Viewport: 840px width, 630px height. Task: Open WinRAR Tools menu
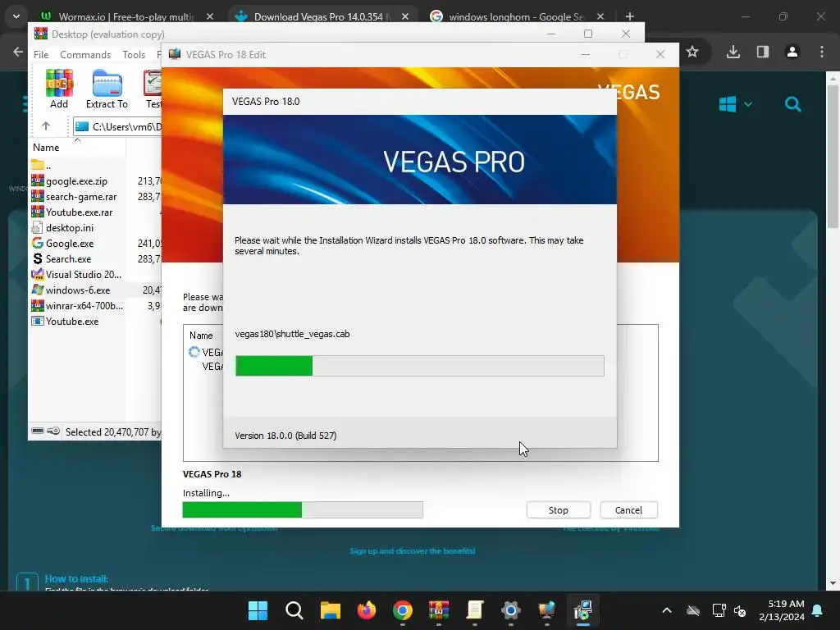(x=134, y=55)
